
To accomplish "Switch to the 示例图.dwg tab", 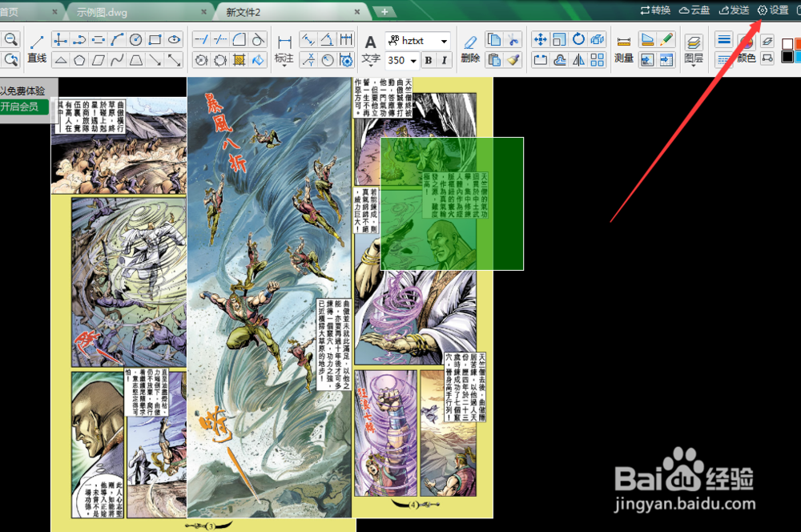I will (103, 12).
